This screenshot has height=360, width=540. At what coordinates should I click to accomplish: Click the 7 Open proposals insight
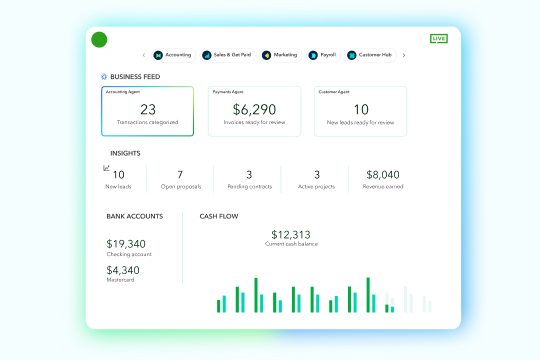click(180, 179)
